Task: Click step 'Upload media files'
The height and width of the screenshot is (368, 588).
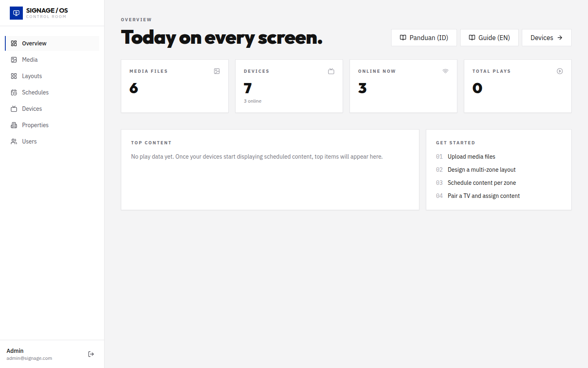Action: click(471, 157)
